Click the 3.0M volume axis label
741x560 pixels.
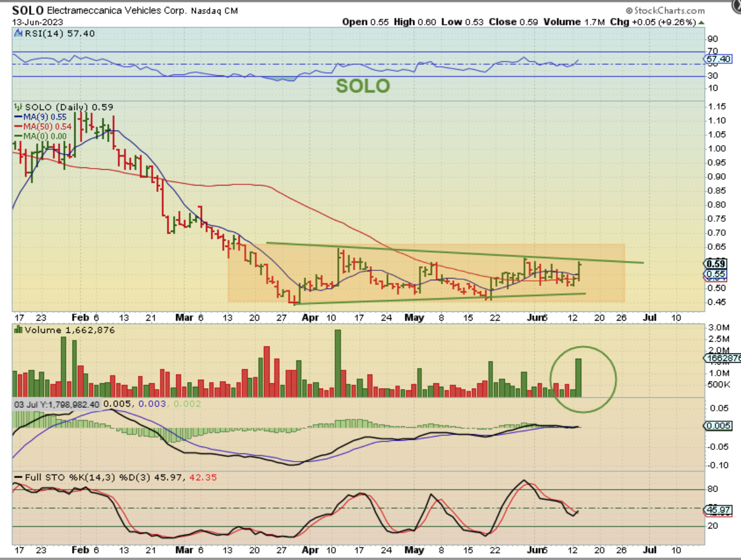[x=719, y=328]
